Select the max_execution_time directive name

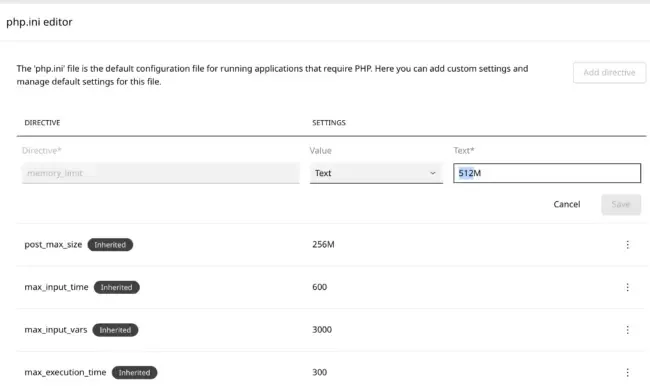[65, 372]
